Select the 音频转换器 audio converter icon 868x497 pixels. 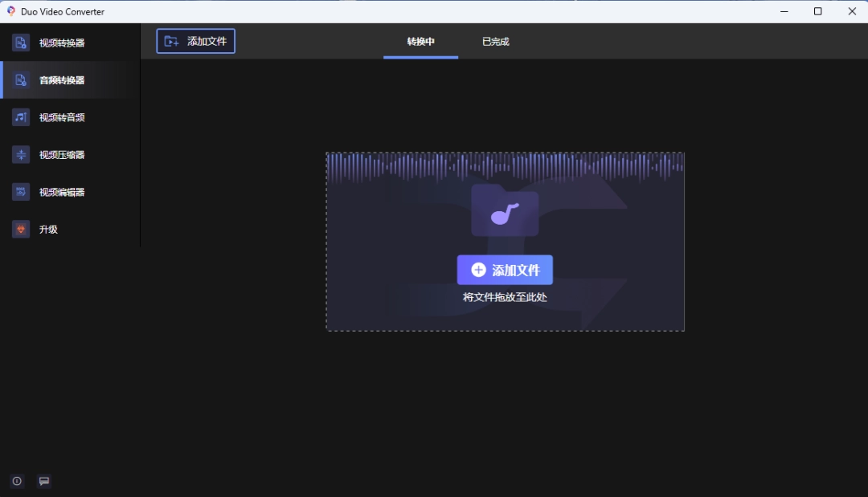click(x=21, y=80)
